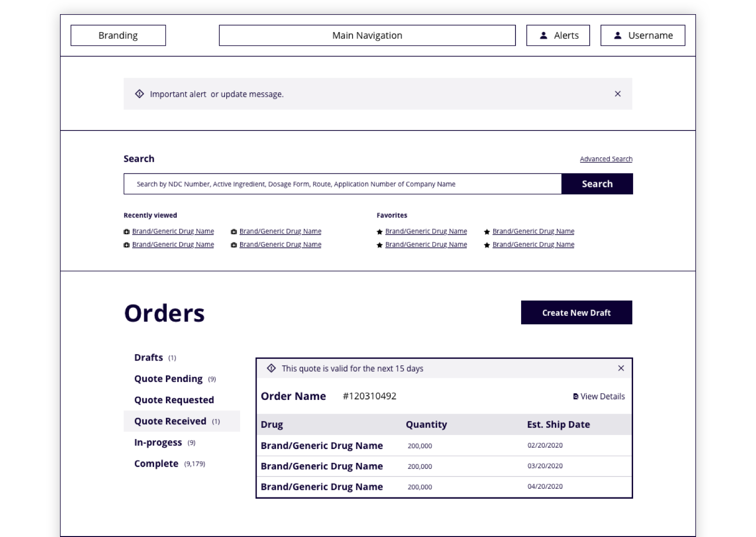
Task: Dismiss the important alert message banner
Action: tap(618, 94)
